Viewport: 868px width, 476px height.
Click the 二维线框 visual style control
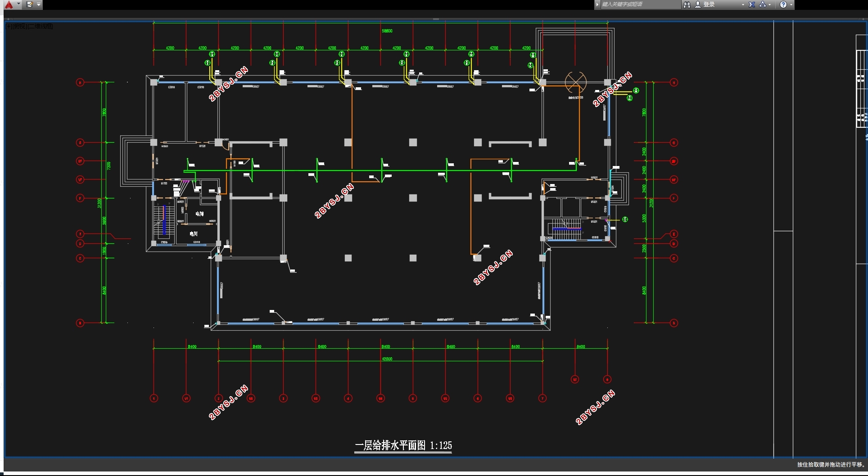(41, 26)
